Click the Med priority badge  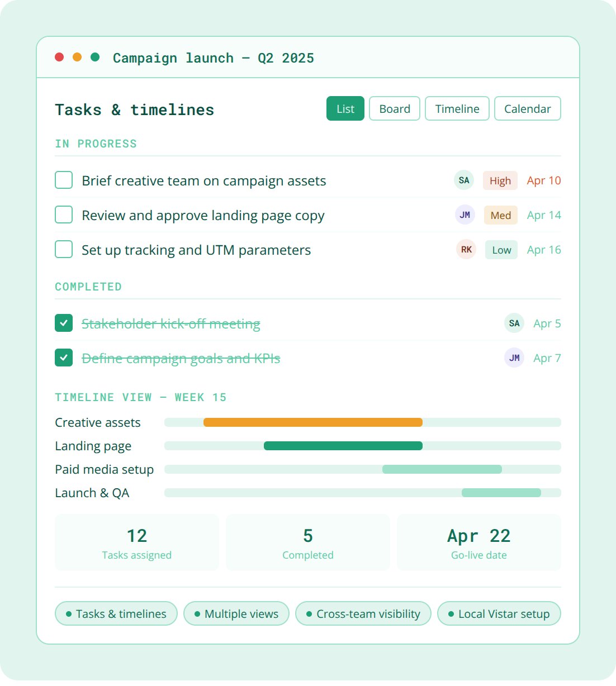click(x=500, y=215)
